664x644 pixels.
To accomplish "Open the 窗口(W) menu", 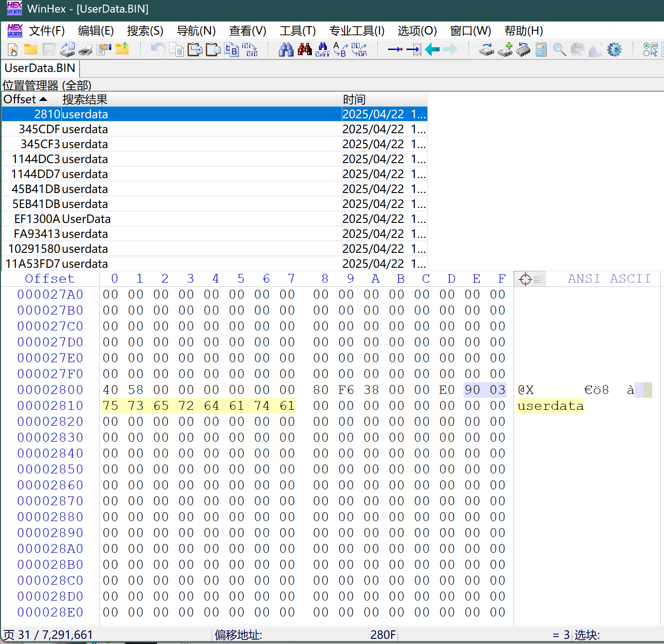I will coord(470,31).
